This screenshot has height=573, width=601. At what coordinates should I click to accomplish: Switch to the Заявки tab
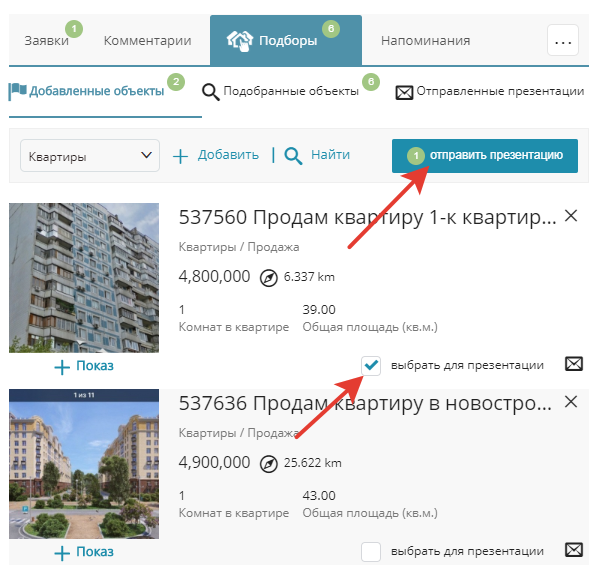click(47, 41)
